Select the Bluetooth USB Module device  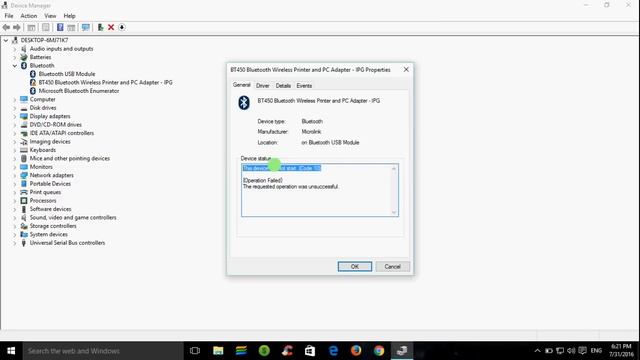pyautogui.click(x=67, y=74)
